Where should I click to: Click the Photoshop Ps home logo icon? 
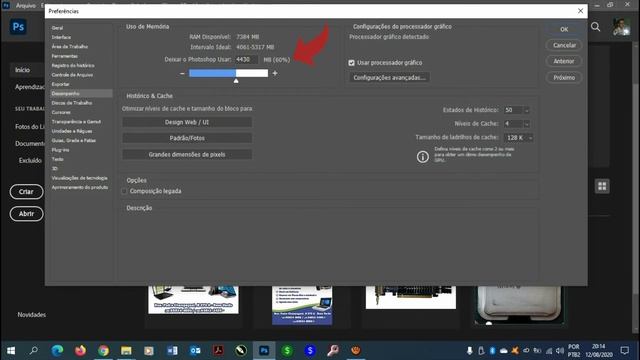(18, 27)
